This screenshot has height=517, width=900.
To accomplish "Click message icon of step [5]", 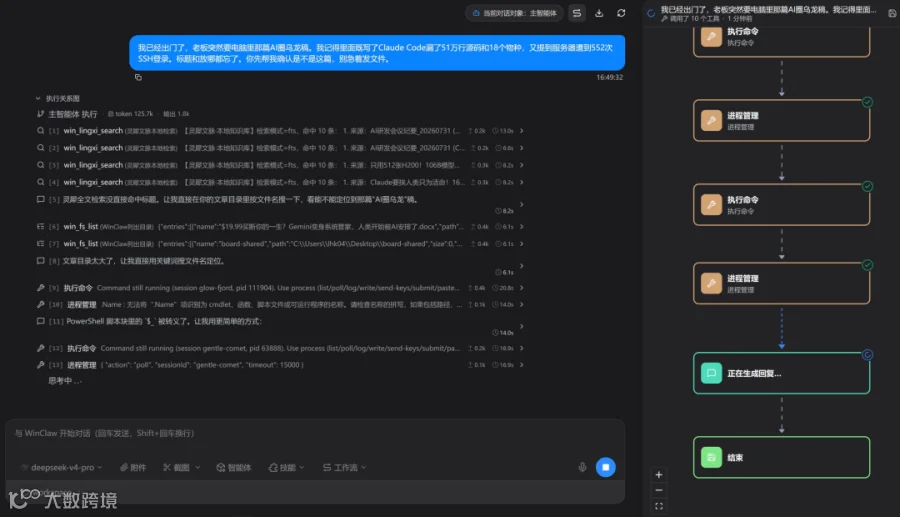I will pos(41,200).
